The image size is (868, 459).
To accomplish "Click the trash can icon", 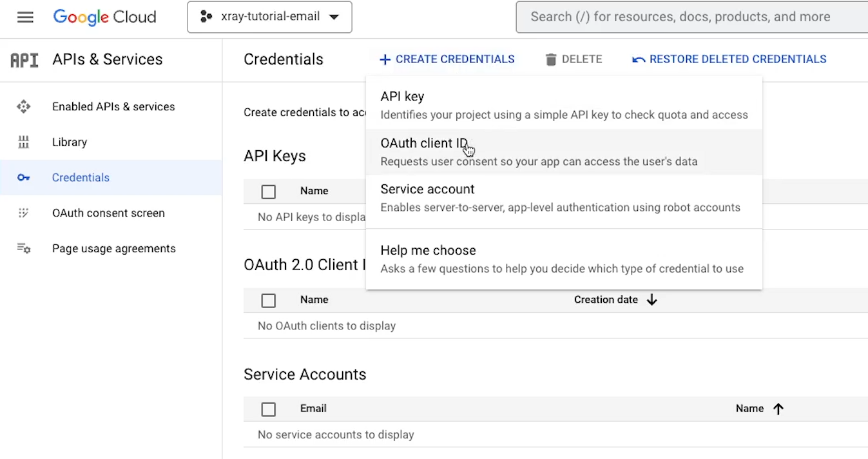I will pos(551,59).
